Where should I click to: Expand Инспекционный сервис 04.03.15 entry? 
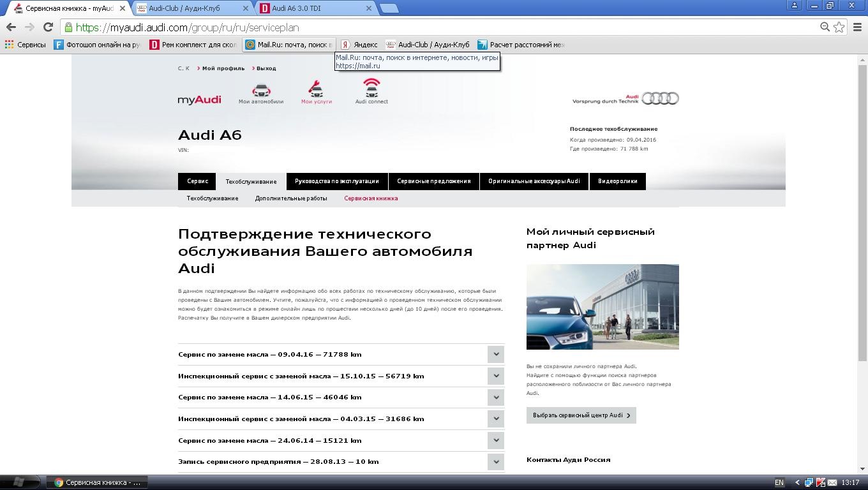pyautogui.click(x=495, y=419)
